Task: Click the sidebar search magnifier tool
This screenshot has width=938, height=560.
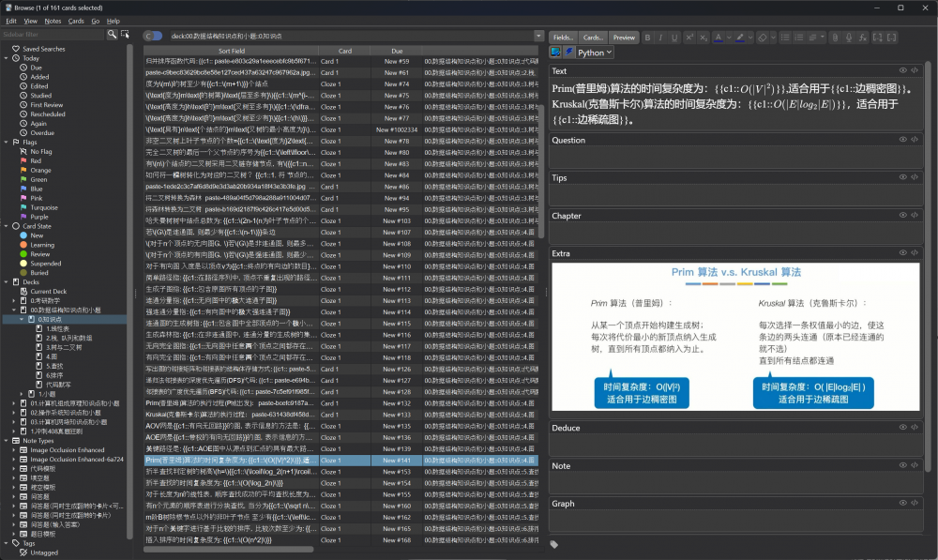Action: [112, 35]
